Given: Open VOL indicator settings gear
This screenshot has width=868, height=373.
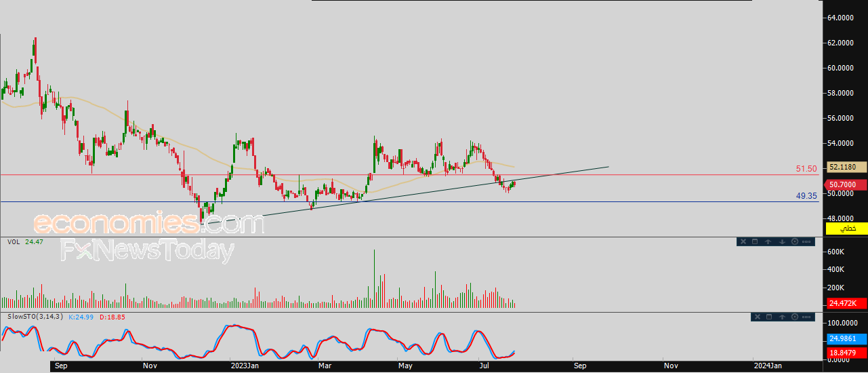Looking at the screenshot, I should pos(795,241).
